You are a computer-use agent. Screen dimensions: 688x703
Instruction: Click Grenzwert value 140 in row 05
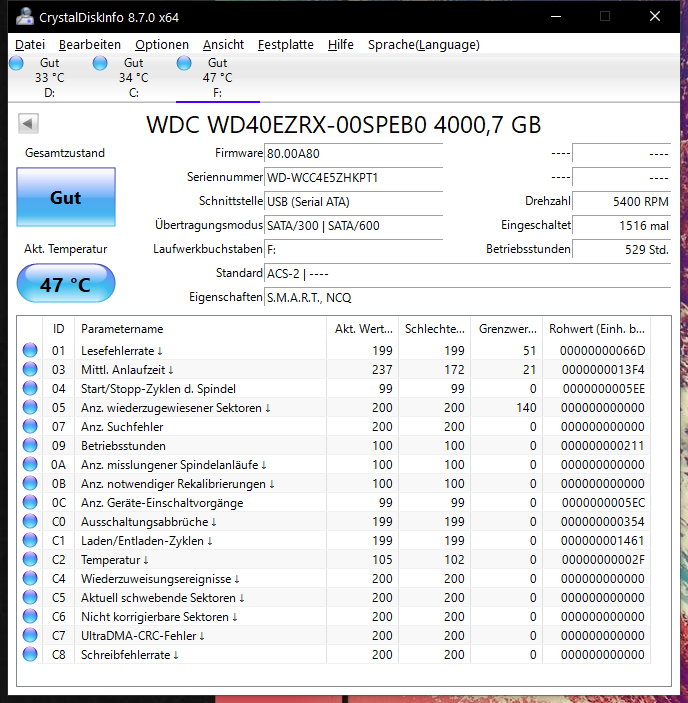[526, 408]
